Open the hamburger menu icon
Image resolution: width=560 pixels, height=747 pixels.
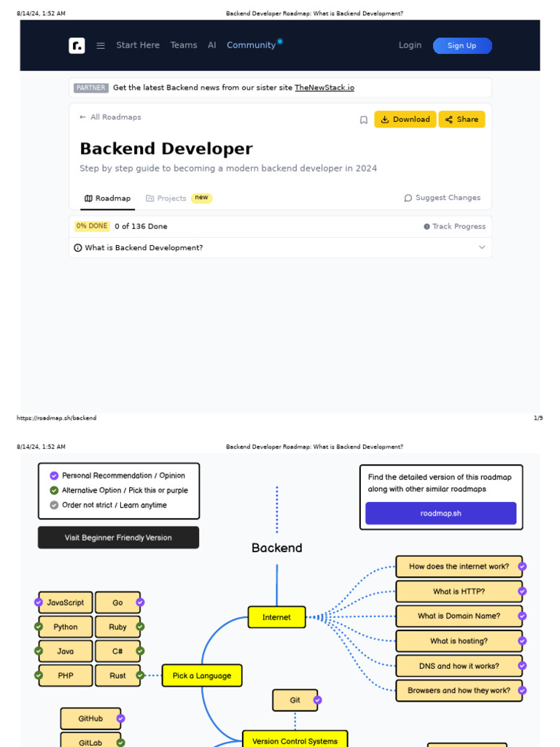[101, 46]
